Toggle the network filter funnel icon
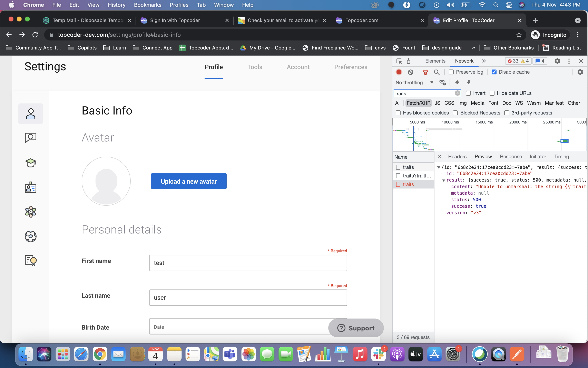Viewport: 588px width, 368px height. click(425, 72)
